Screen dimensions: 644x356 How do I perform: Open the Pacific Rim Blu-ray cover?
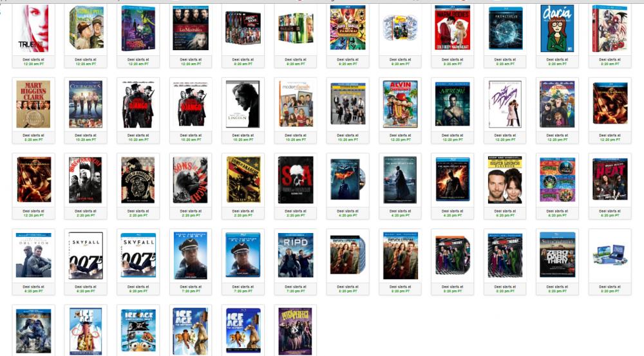click(33, 331)
